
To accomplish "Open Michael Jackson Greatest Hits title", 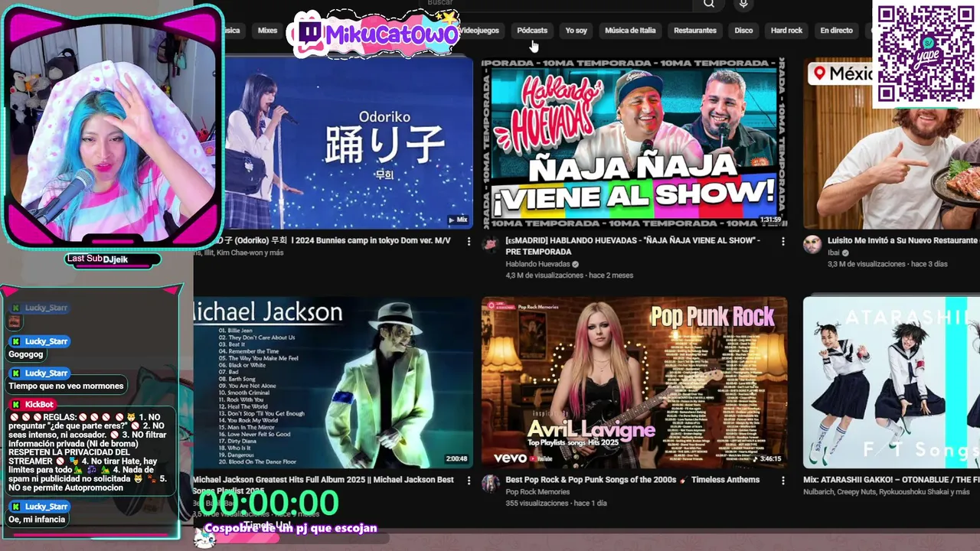I will (323, 484).
